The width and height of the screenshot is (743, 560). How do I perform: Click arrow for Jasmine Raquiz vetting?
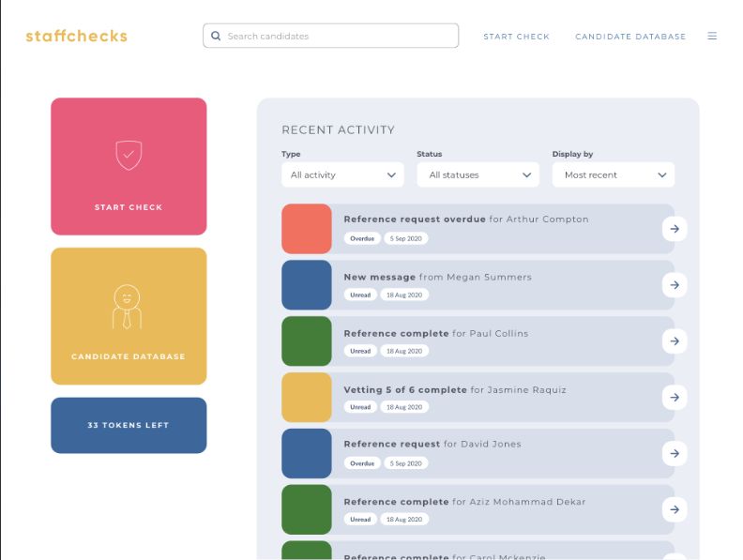click(674, 398)
